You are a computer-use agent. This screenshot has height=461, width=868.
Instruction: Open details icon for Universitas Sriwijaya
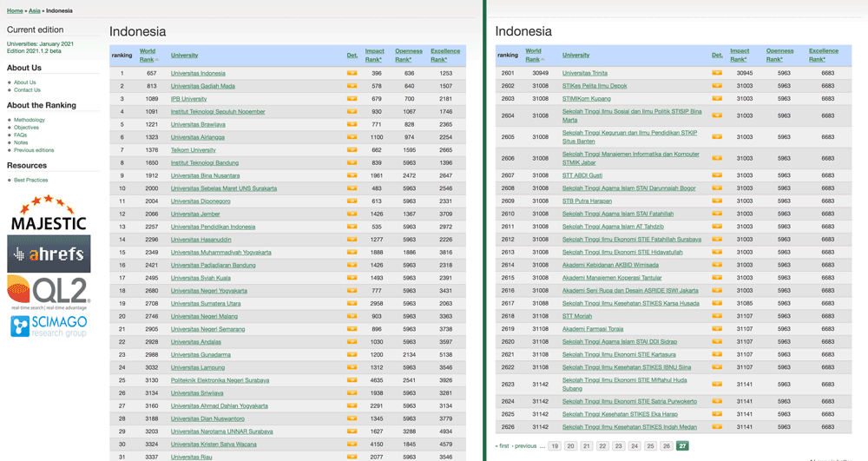[x=352, y=393]
